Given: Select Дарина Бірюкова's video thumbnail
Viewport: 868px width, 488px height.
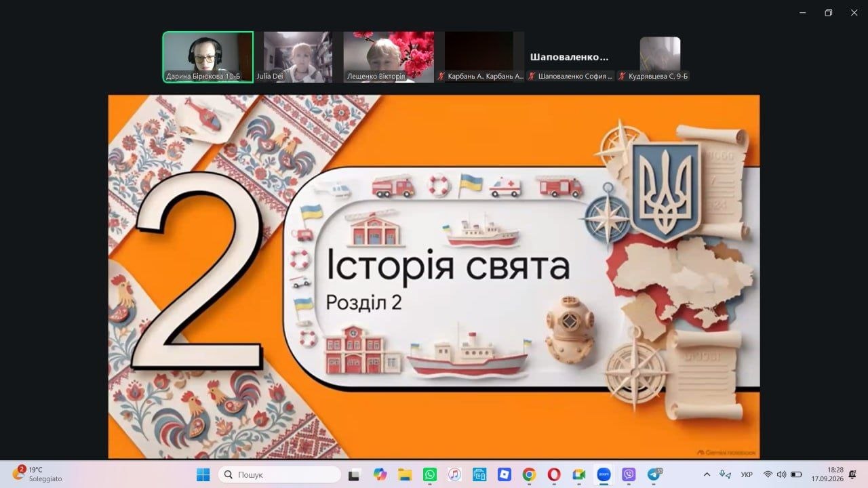Looking at the screenshot, I should point(208,57).
